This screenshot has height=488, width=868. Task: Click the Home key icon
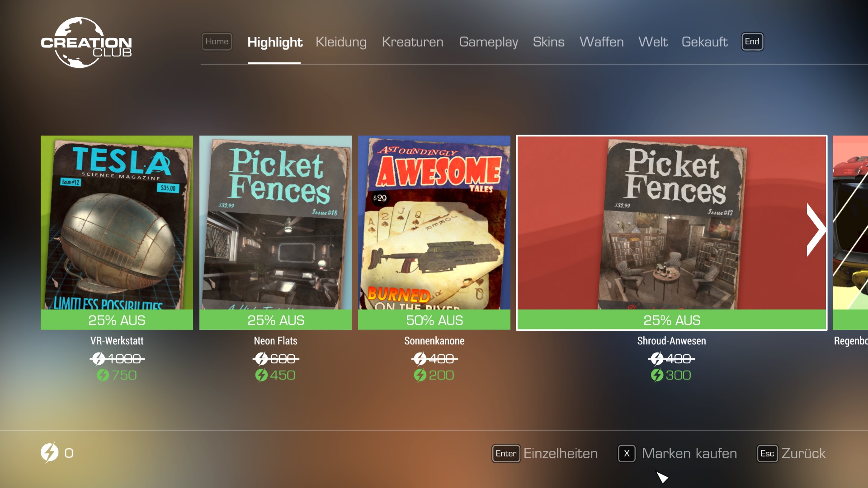pos(217,42)
